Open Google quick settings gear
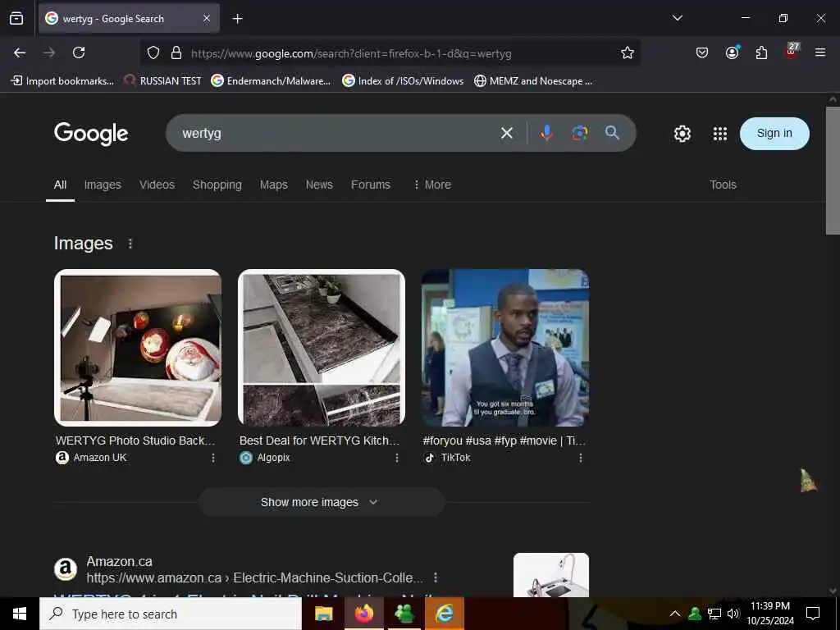Screen dimensions: 840x630 682,134
